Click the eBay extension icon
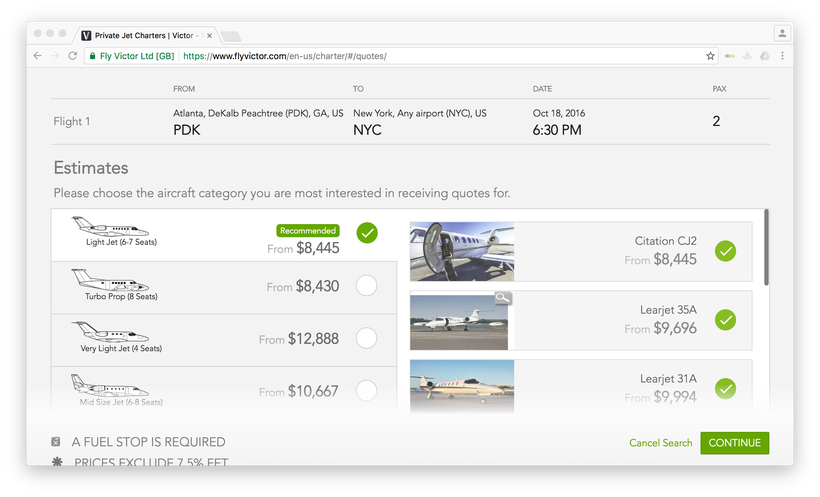This screenshot has height=497, width=820. coord(730,55)
